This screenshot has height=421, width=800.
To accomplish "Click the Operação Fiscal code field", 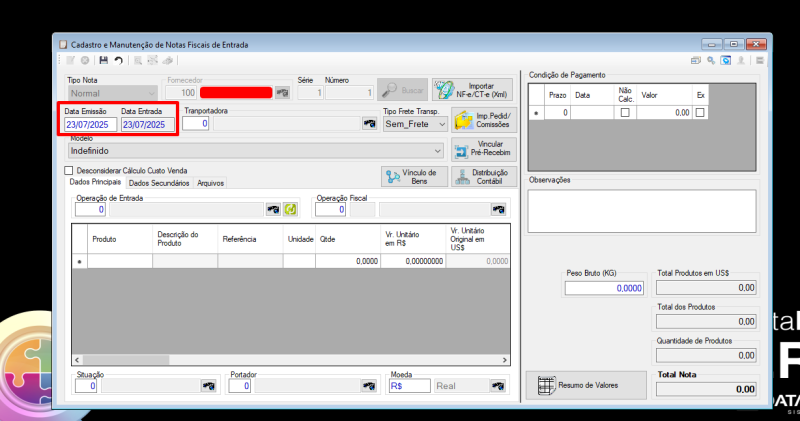I will (331, 209).
